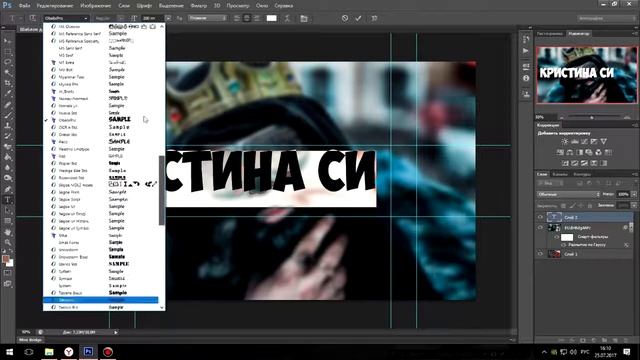Toggle visibility of Смарт-фильтры
This screenshot has height=360, width=640.
pyautogui.click(x=557, y=237)
